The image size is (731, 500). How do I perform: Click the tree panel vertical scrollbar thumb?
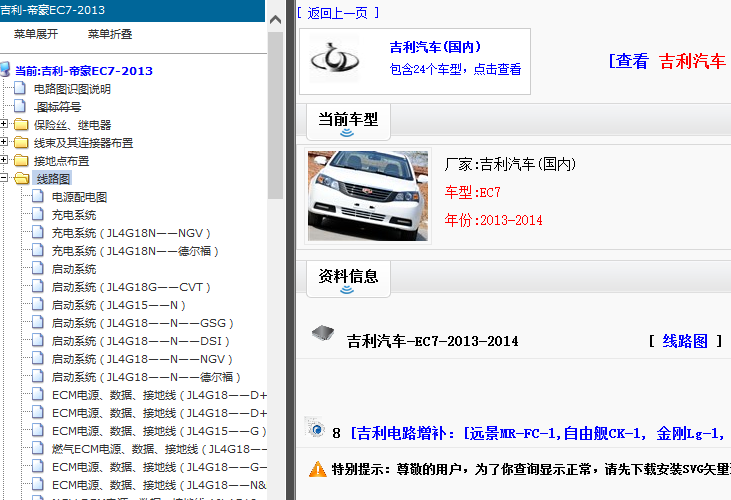[x=276, y=115]
